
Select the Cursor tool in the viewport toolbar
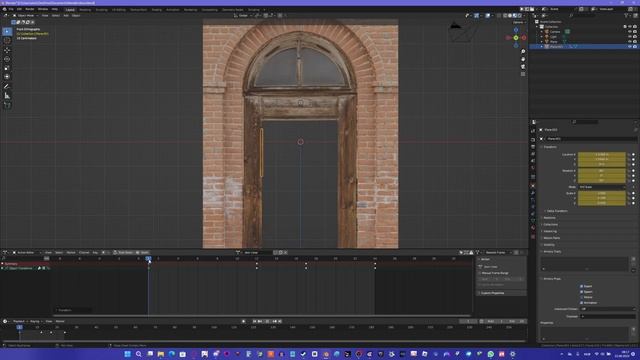tap(7, 40)
